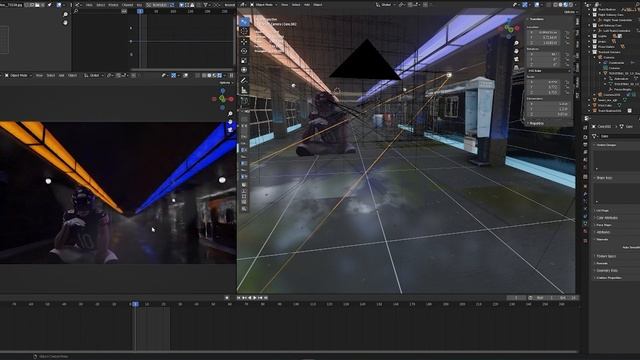640x360 pixels.
Task: Select the Annotate tool in main viewport
Action: (x=244, y=80)
